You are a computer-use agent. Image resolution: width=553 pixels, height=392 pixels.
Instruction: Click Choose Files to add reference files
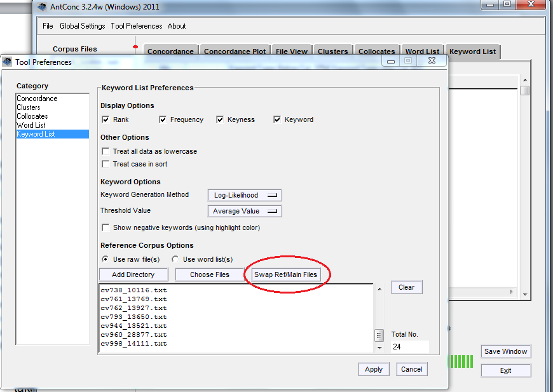[210, 274]
